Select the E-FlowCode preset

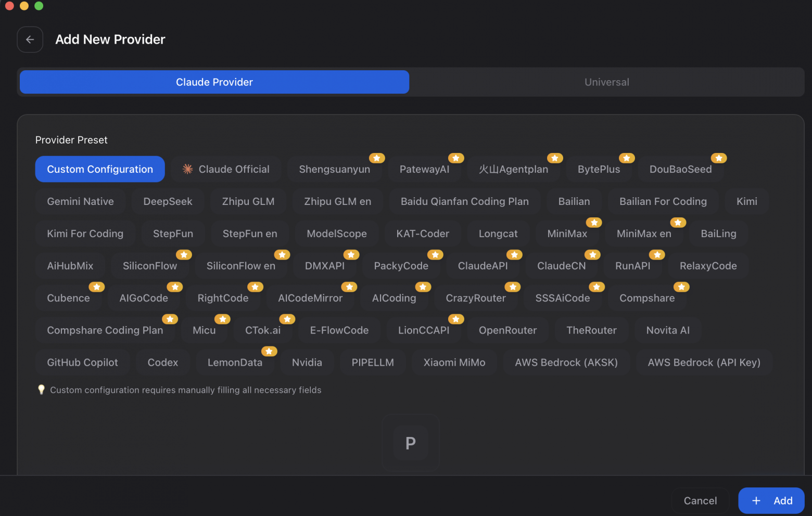(x=339, y=330)
